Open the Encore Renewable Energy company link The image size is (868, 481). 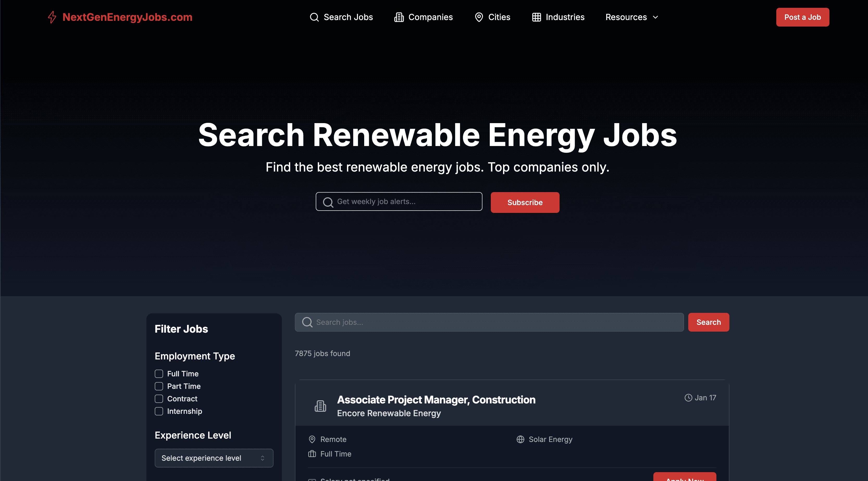click(389, 413)
